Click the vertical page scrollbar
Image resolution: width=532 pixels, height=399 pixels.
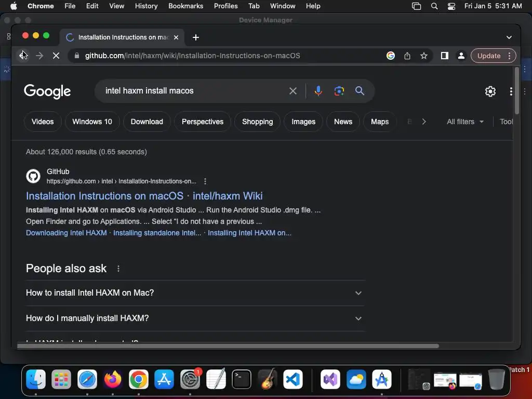(x=517, y=90)
